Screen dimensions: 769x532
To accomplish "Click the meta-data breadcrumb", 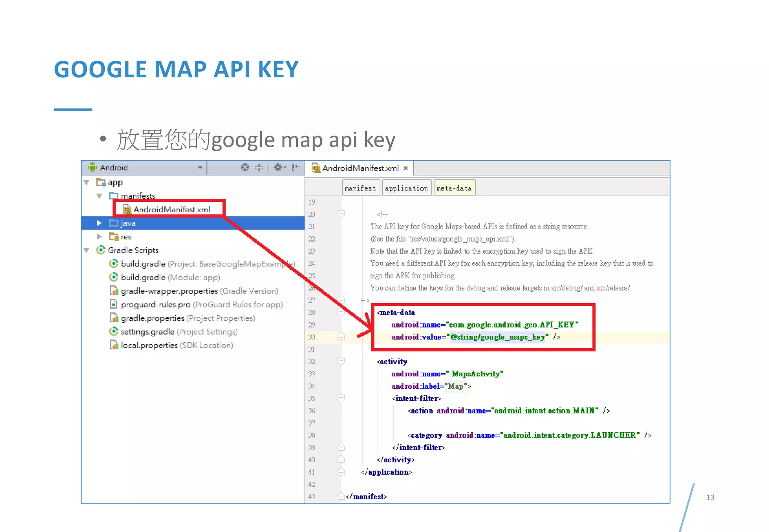I will click(454, 188).
